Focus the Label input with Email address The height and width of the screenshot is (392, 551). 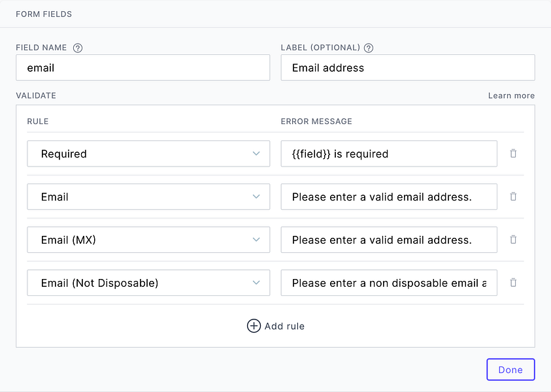[x=408, y=67]
